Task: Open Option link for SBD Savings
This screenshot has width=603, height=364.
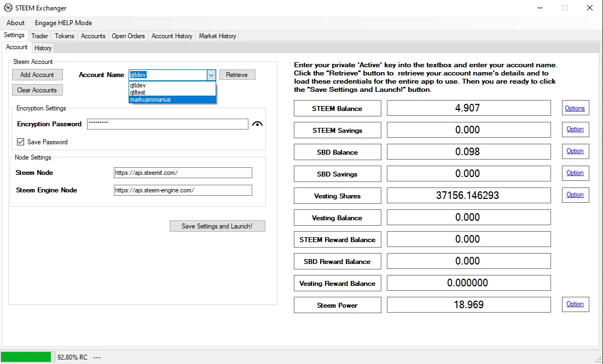Action: 575,173
